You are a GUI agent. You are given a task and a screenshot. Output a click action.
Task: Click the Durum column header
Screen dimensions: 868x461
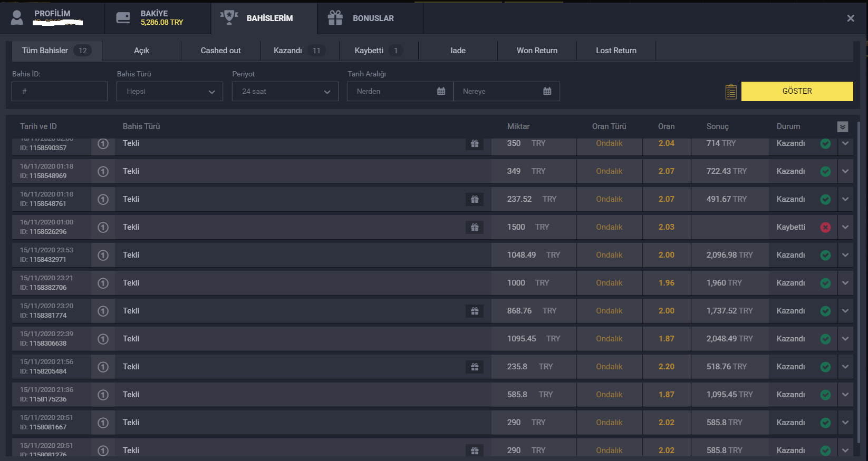[788, 126]
